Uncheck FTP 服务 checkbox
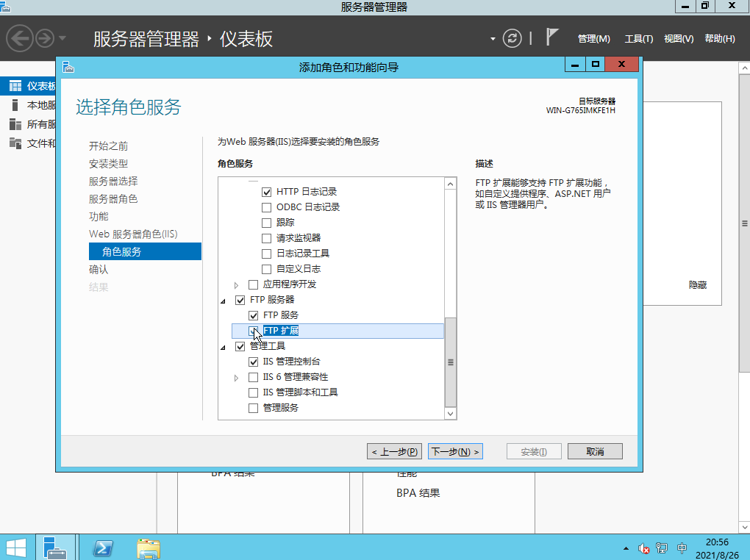This screenshot has height=560, width=750. pyautogui.click(x=254, y=315)
